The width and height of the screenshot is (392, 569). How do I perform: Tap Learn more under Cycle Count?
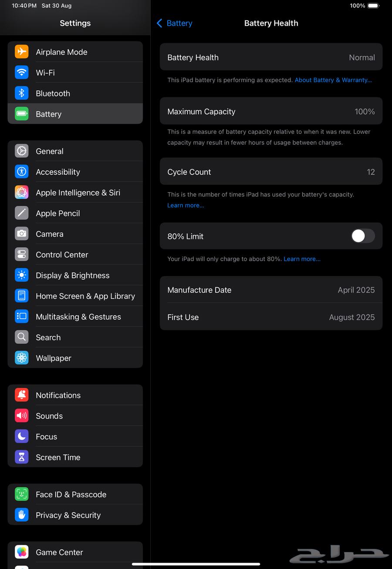(186, 205)
